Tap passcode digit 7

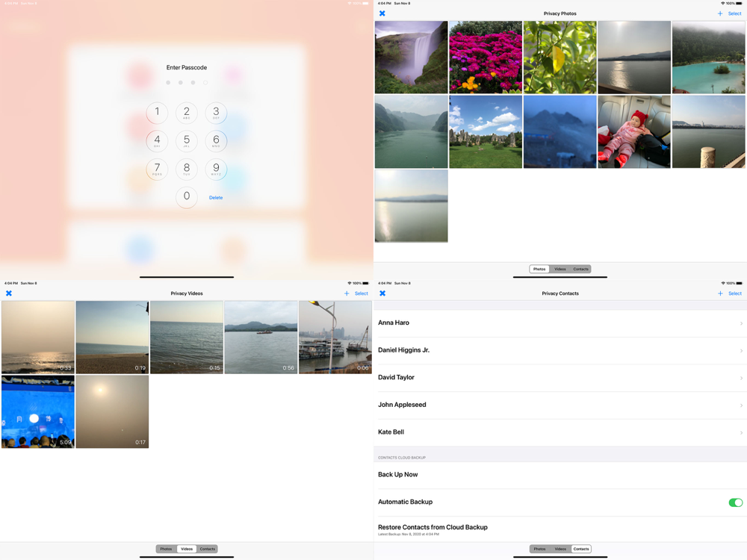157,169
